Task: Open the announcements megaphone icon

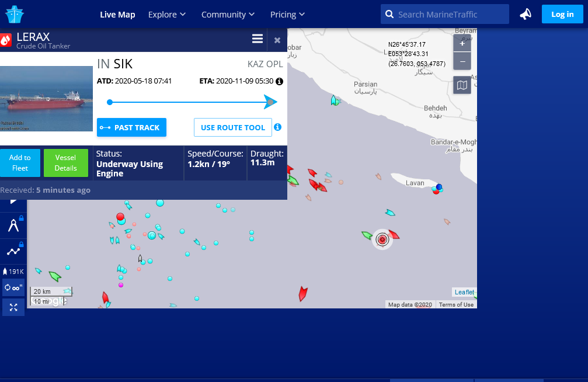Action: coord(526,14)
